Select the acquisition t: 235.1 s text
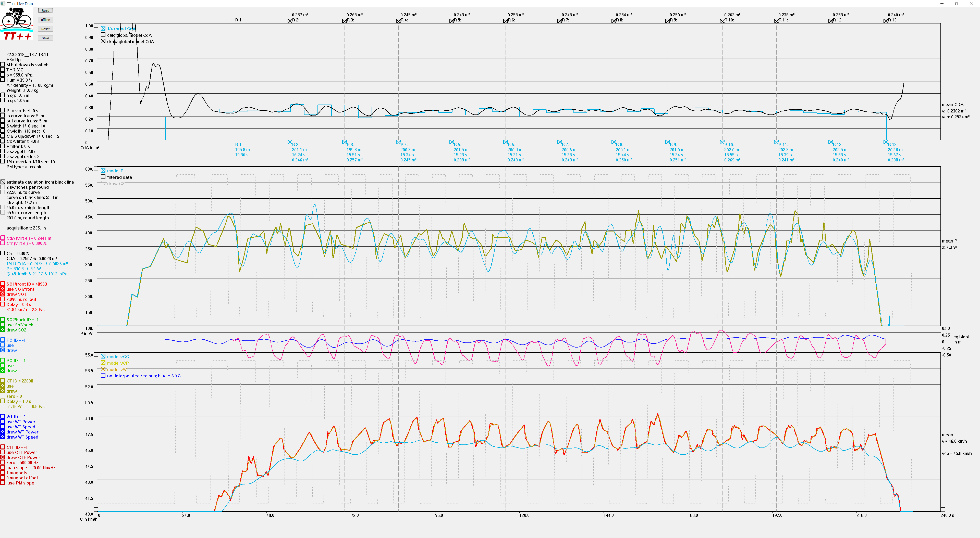The image size is (980, 538). (26, 228)
